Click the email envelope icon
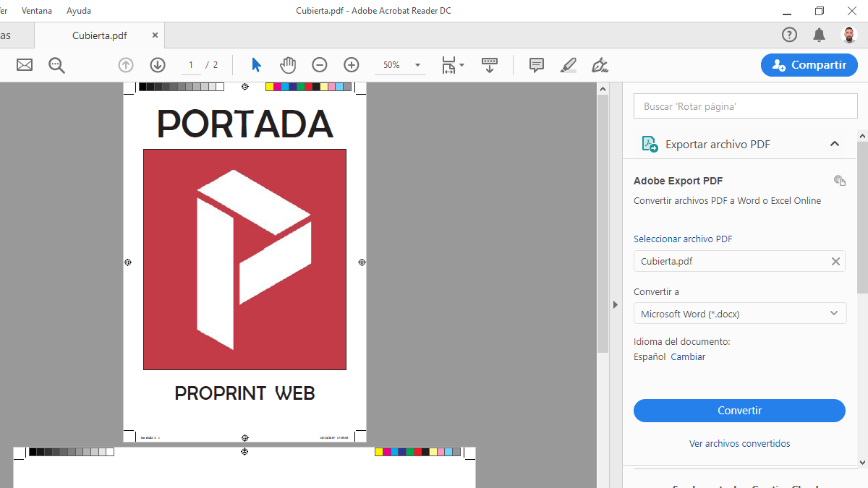 (x=25, y=65)
